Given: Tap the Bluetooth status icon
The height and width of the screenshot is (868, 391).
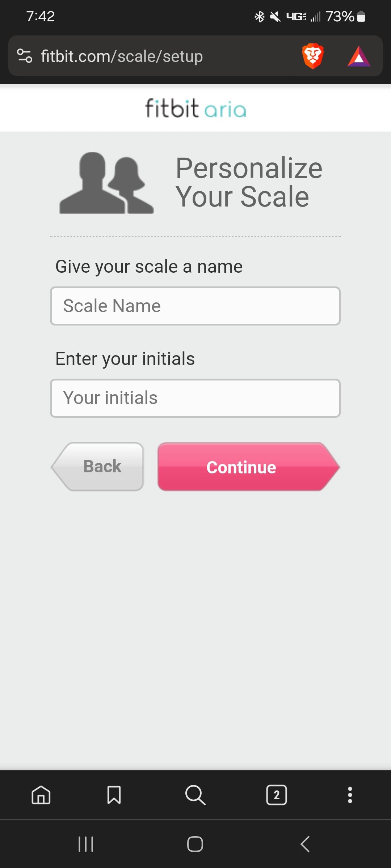Looking at the screenshot, I should pos(259,17).
